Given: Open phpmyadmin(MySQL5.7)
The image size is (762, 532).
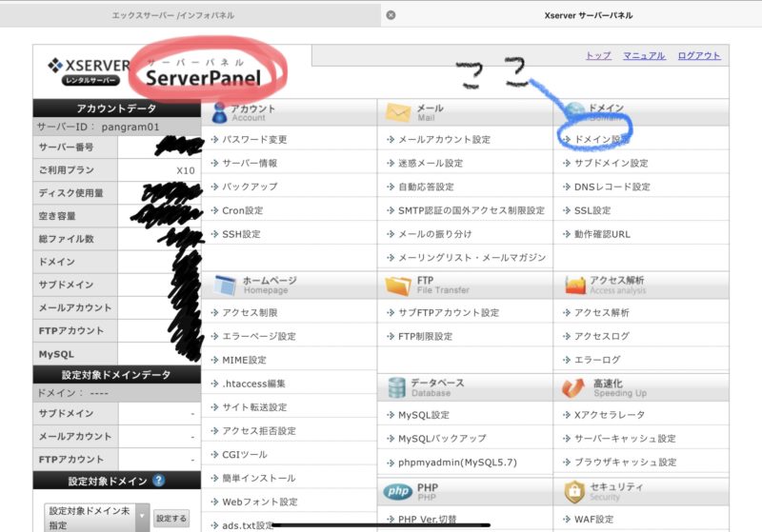Looking at the screenshot, I should (457, 463).
